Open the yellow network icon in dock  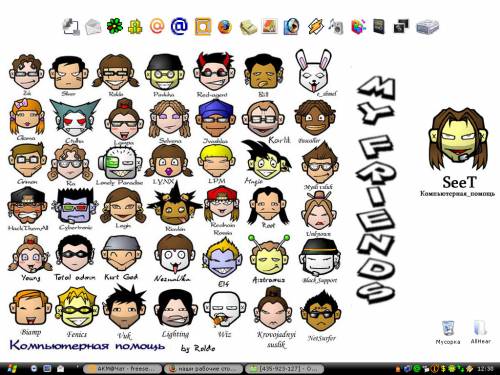click(135, 26)
